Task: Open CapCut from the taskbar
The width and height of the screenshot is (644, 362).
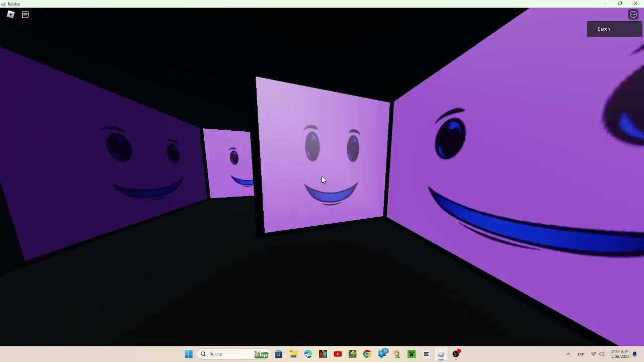Action: pyautogui.click(x=426, y=354)
